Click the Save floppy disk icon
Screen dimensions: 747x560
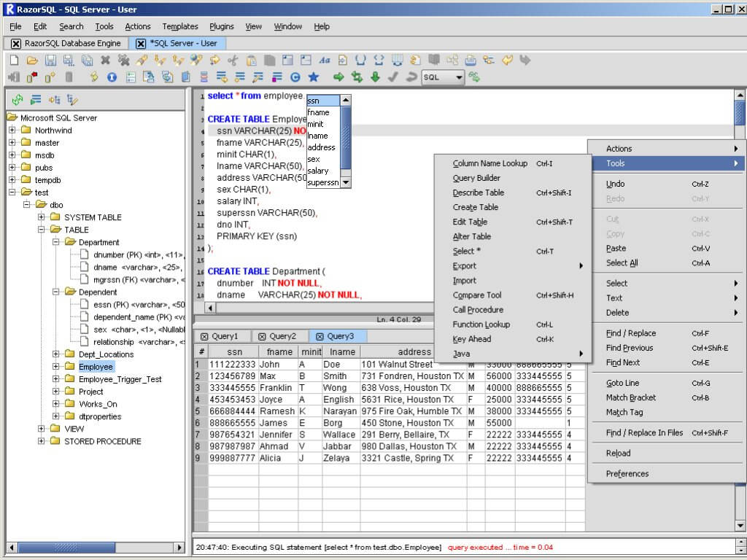coord(50,60)
